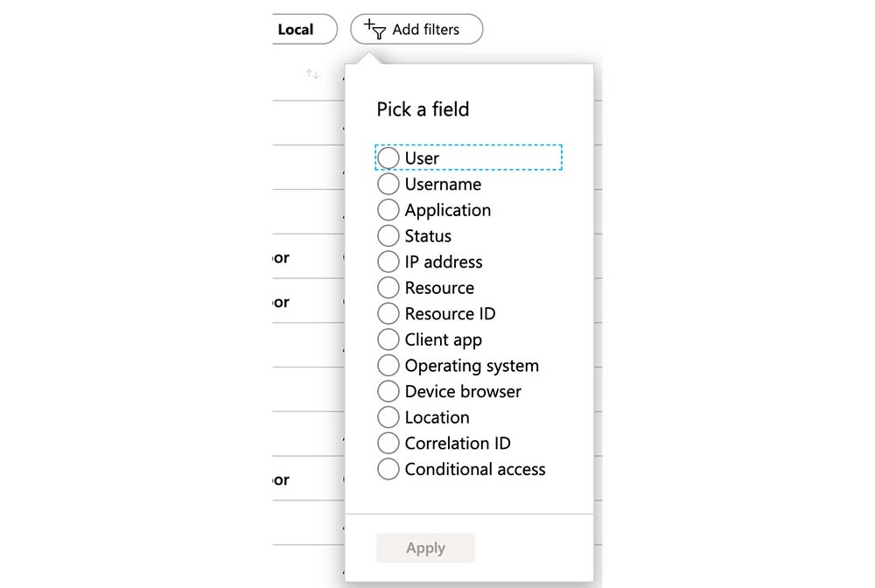Select the Resource ID radio button
The width and height of the screenshot is (875, 588).
pos(388,314)
